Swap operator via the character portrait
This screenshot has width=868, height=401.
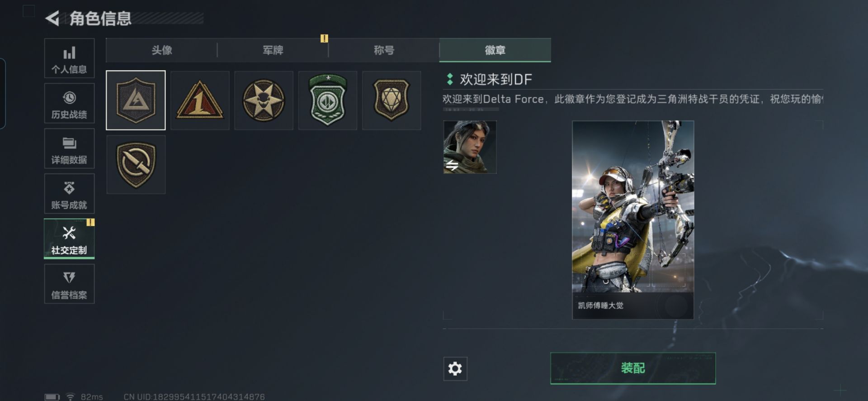[470, 147]
